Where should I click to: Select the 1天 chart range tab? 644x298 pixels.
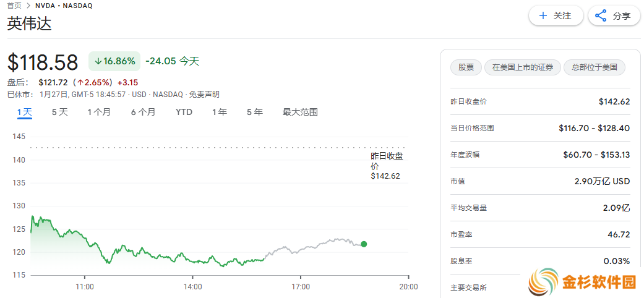(x=25, y=112)
